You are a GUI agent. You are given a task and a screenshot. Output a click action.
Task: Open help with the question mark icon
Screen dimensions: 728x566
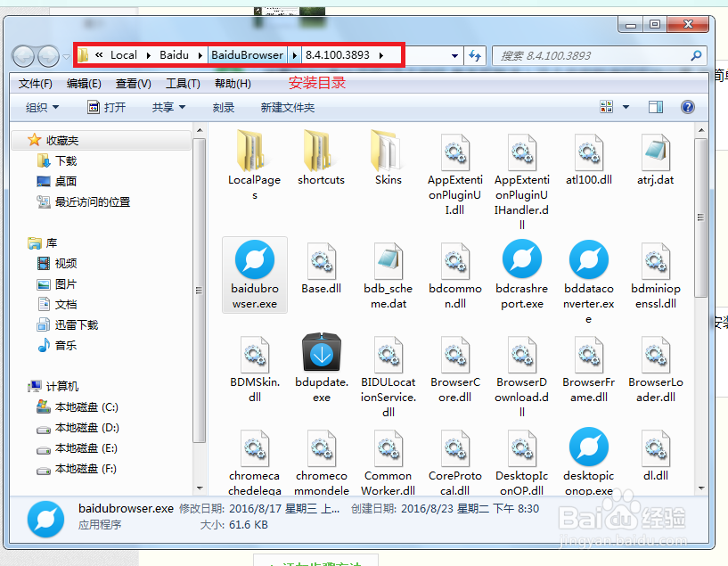click(x=688, y=107)
